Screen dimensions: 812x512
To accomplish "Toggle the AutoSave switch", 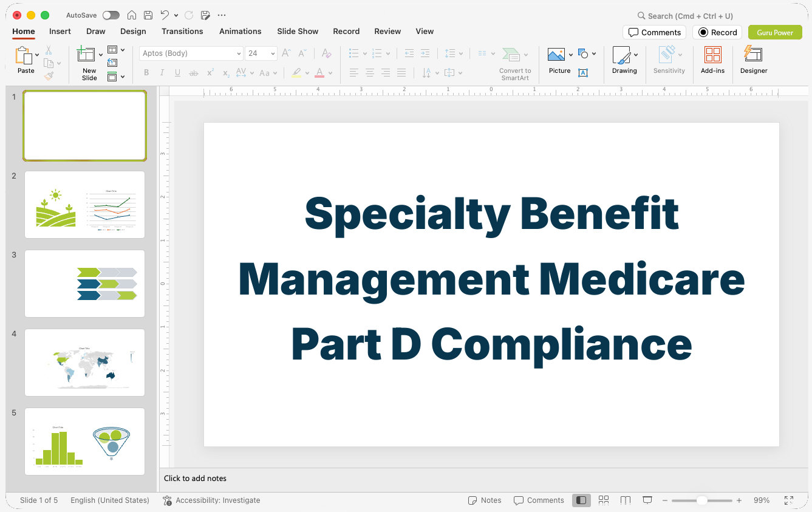I will click(111, 15).
